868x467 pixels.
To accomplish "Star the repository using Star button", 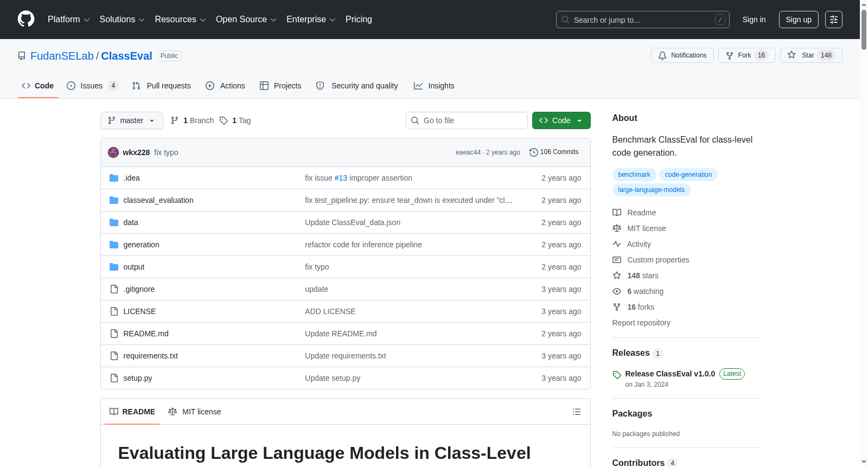I will click(811, 55).
